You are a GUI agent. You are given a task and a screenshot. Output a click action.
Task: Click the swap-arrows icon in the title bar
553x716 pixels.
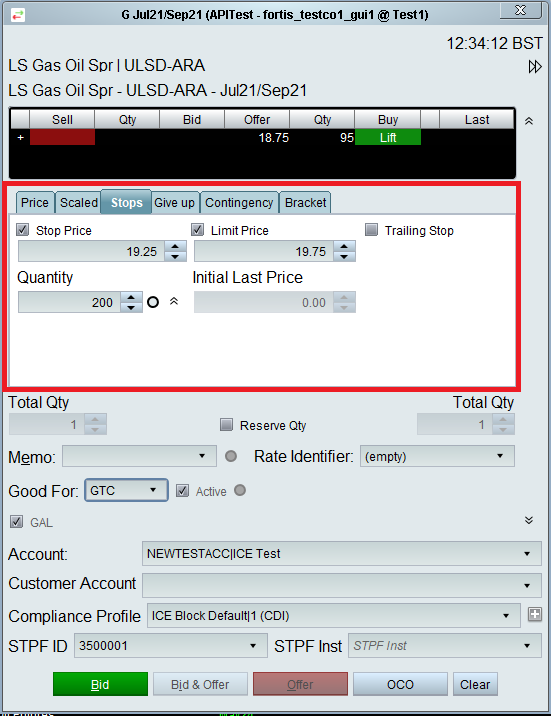click(18, 15)
